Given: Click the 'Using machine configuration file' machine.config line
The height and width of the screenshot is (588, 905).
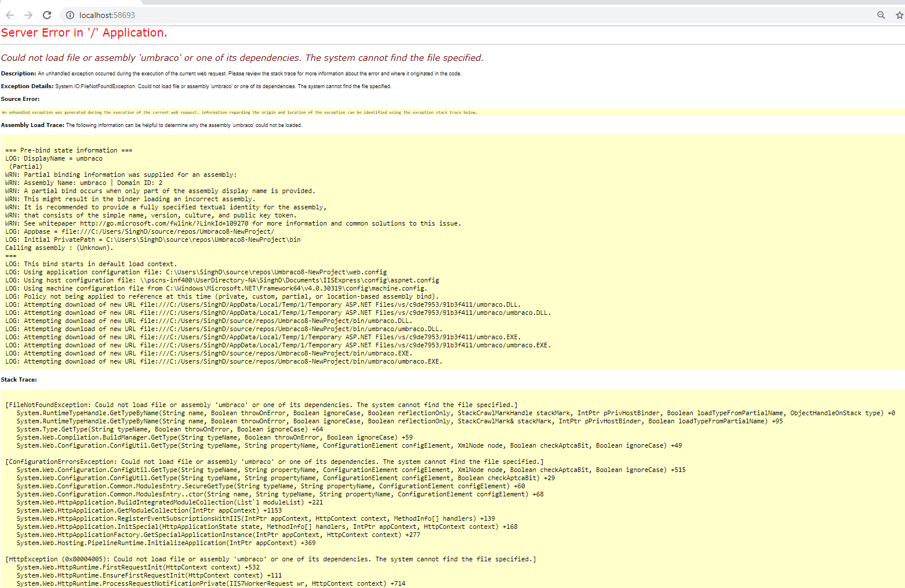Looking at the screenshot, I should tap(216, 288).
